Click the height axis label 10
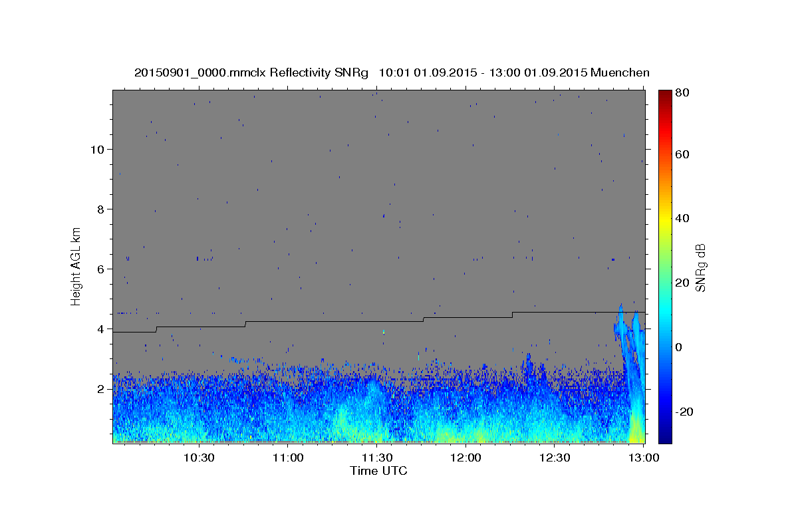Viewport: 798px width, 532px height. pos(97,149)
